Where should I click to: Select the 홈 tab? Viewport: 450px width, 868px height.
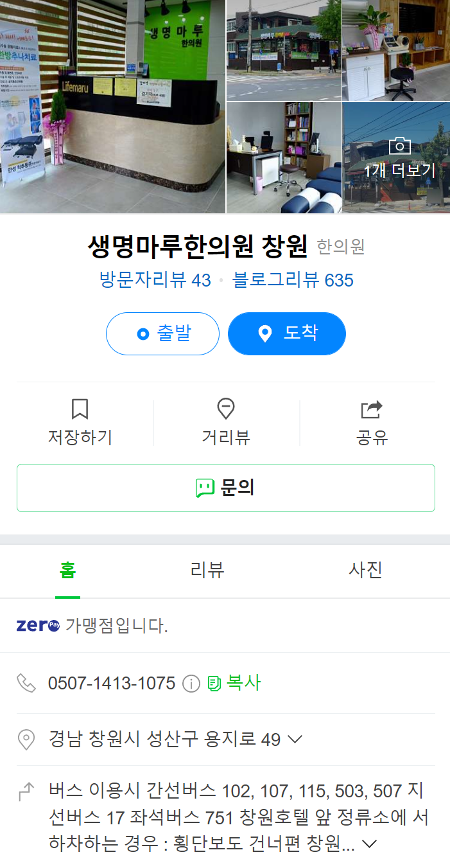tap(67, 571)
